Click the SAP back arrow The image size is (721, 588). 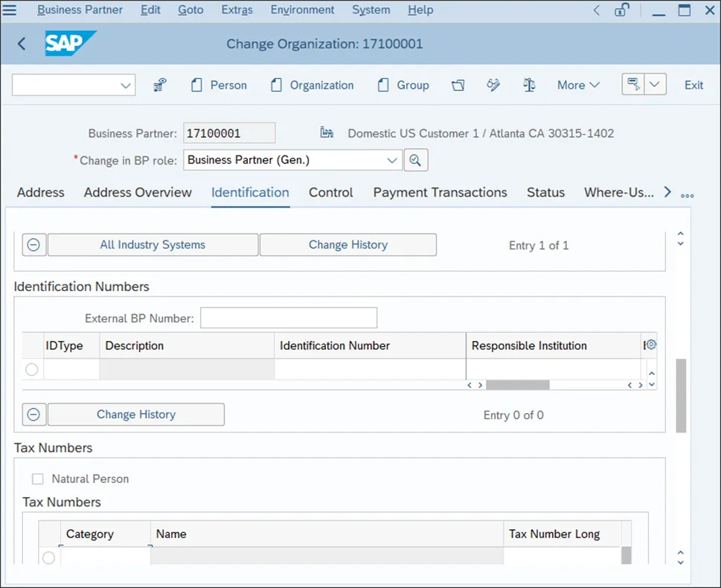tap(22, 44)
